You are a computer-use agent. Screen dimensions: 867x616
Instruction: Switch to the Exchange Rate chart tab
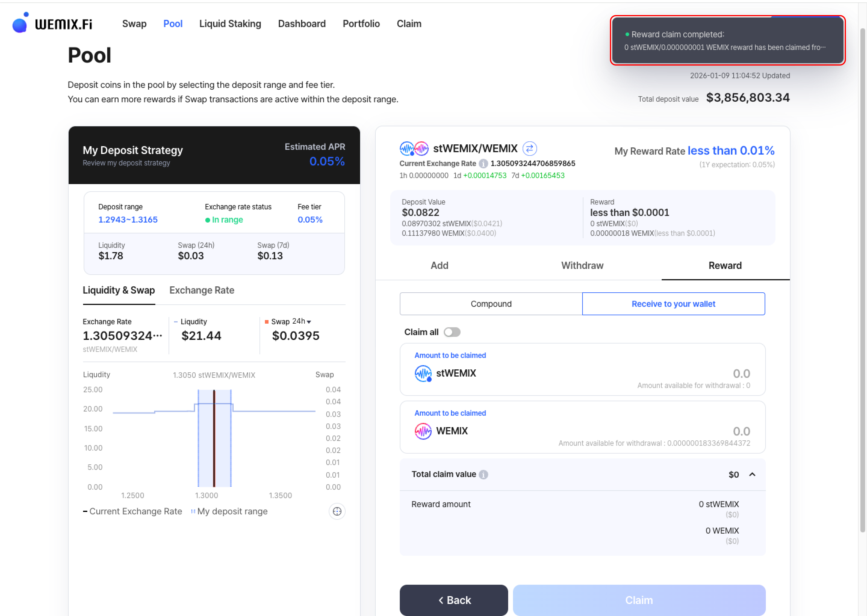(202, 290)
